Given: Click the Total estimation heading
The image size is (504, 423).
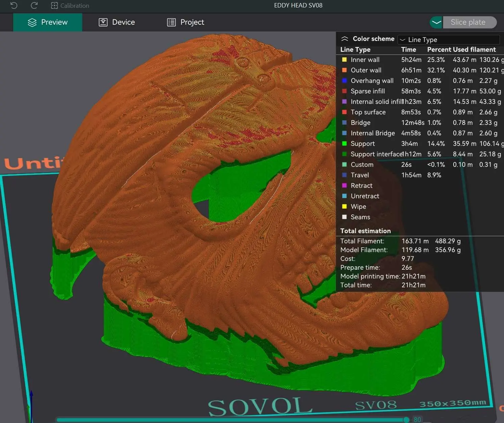Looking at the screenshot, I should coord(365,231).
